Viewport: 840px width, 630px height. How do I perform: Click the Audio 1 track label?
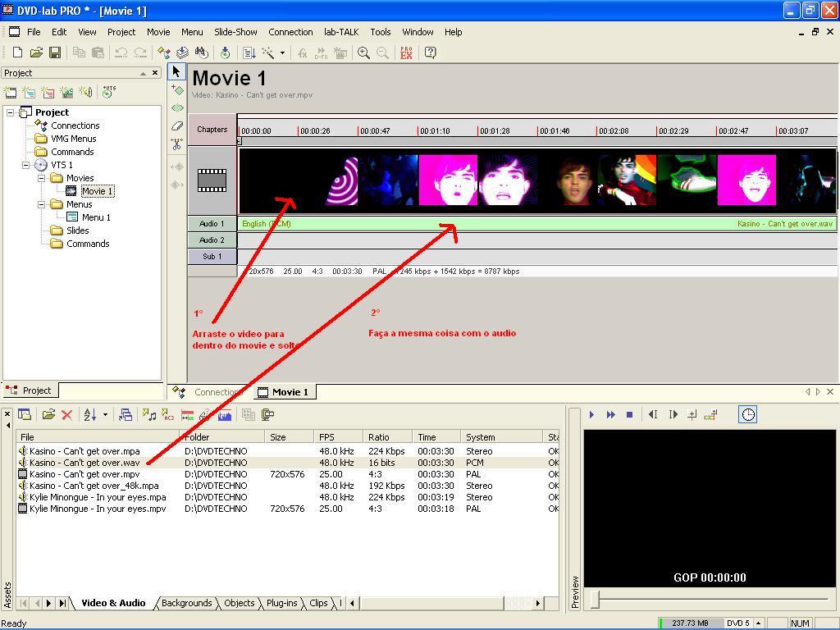click(x=212, y=224)
